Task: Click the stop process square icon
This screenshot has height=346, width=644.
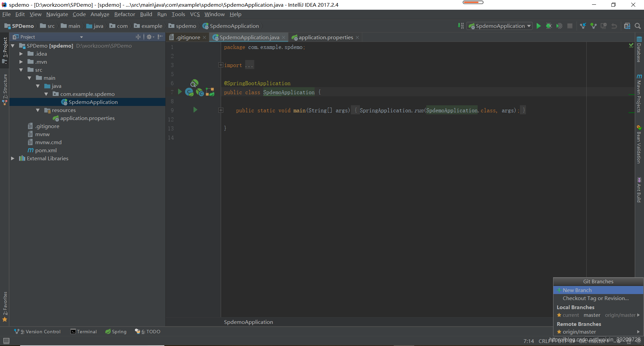Action: 570,26
